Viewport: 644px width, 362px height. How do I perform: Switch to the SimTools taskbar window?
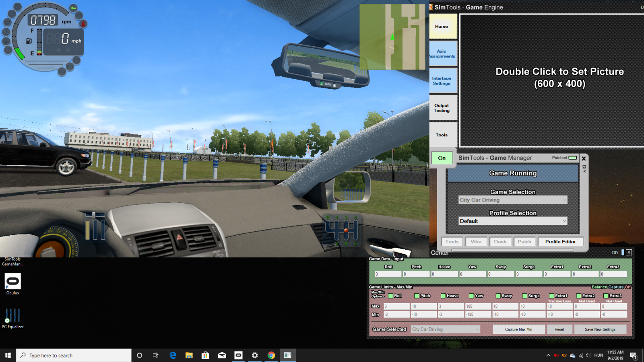coord(287,355)
